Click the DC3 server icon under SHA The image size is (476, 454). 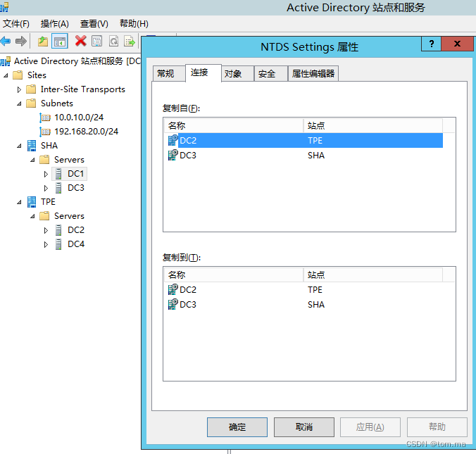pos(59,188)
